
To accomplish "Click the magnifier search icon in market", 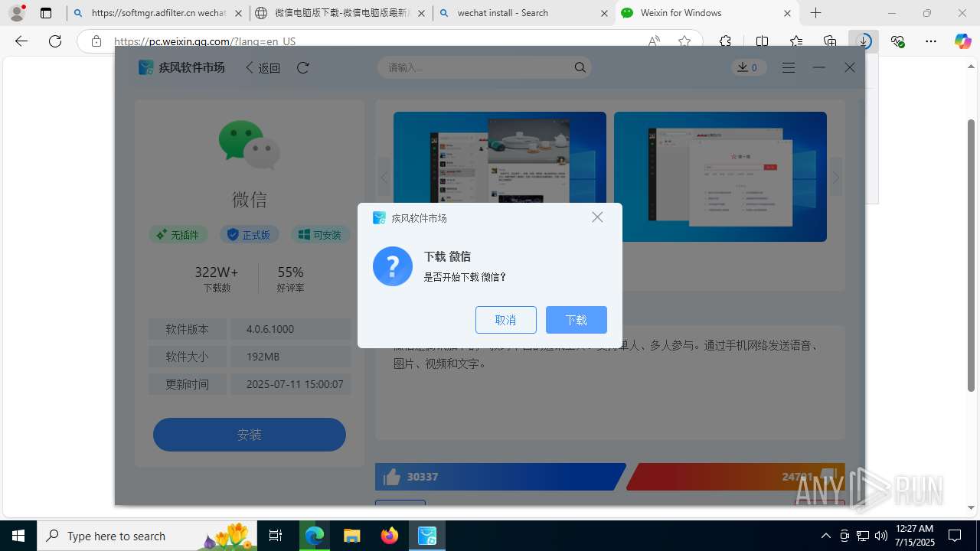I will [580, 67].
